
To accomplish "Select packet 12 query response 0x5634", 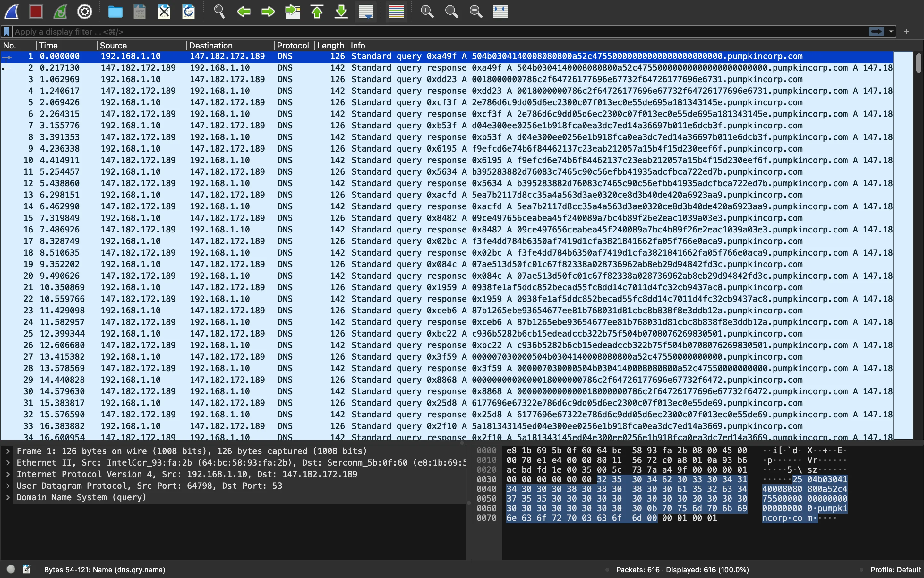I will coord(447,183).
